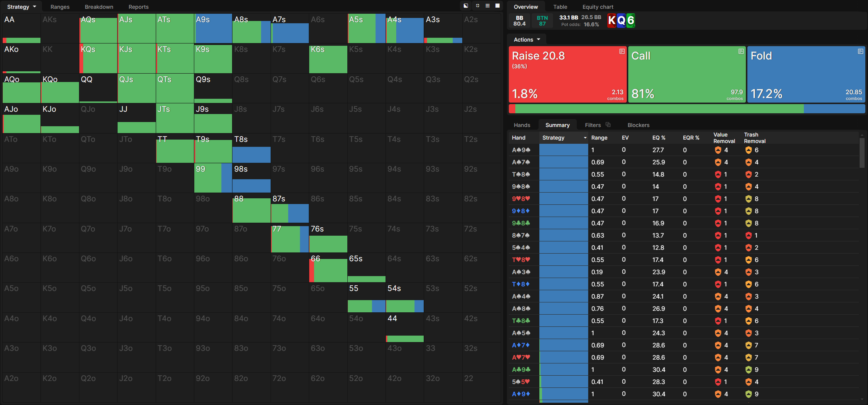Click the green 6 board card
This screenshot has height=405, width=868.
click(x=631, y=21)
